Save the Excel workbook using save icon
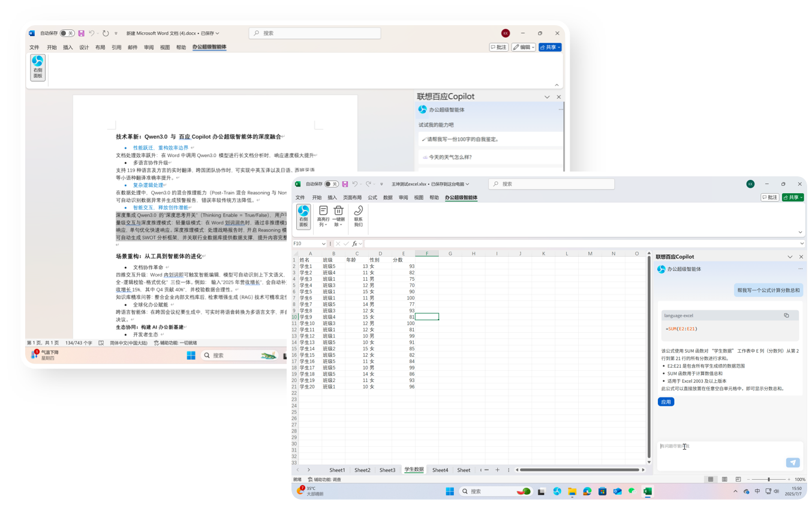This screenshot has width=812, height=505. [345, 184]
